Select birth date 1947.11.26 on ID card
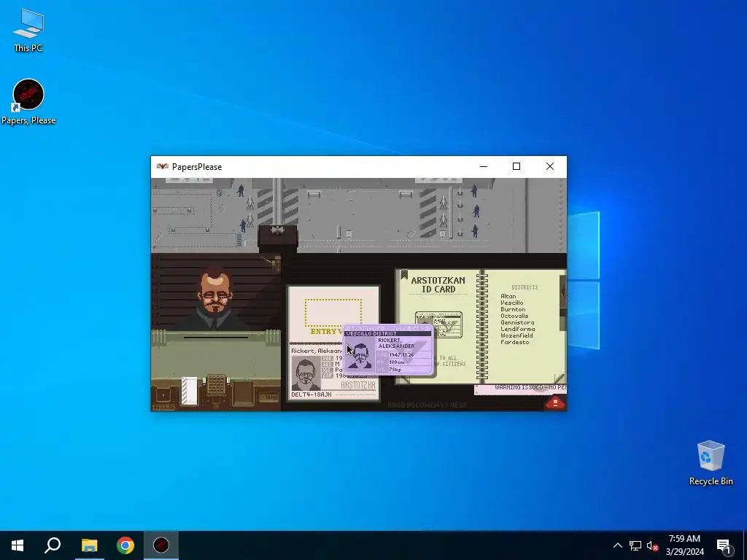Viewport: 747px width, 560px height. [401, 355]
